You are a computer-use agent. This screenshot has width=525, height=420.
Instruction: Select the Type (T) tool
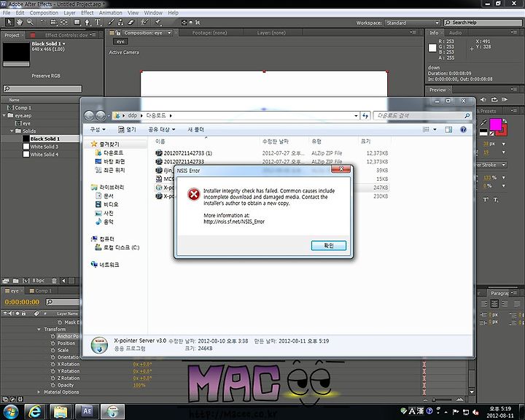(98, 22)
